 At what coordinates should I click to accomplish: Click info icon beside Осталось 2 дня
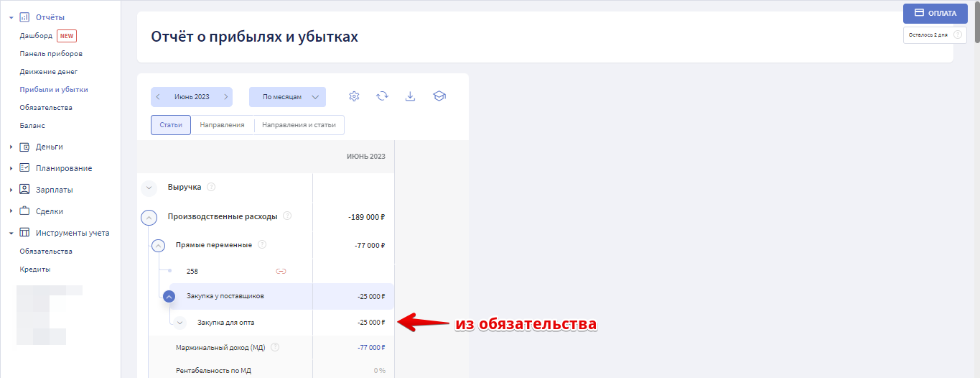pos(958,34)
